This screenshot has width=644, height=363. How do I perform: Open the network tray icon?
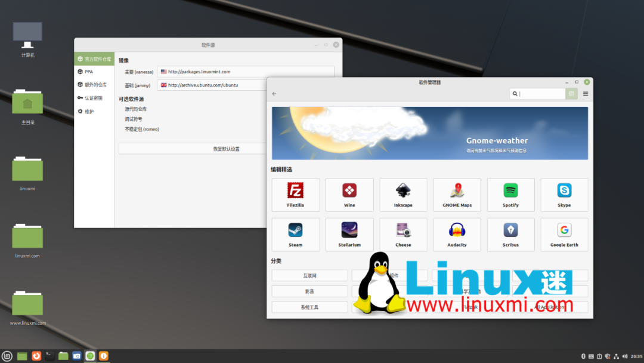coord(616,356)
